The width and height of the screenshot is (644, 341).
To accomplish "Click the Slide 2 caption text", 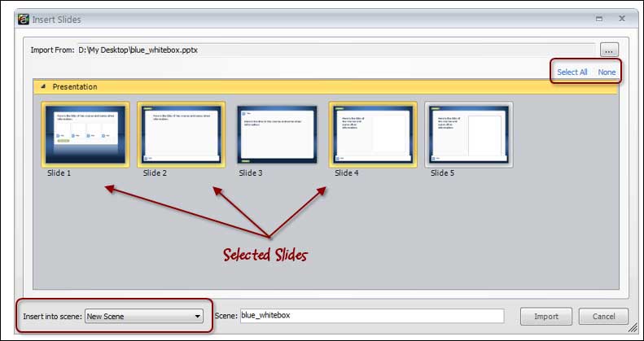I will point(155,173).
